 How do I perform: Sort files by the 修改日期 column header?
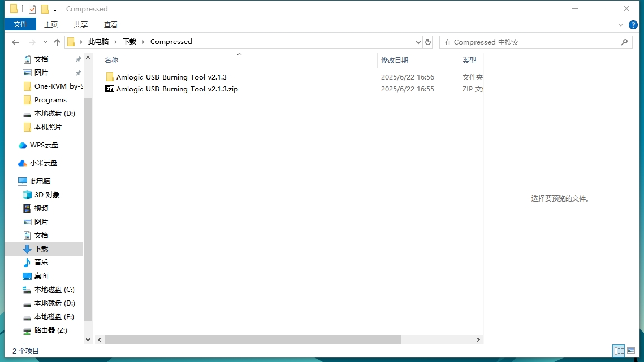[x=395, y=60]
